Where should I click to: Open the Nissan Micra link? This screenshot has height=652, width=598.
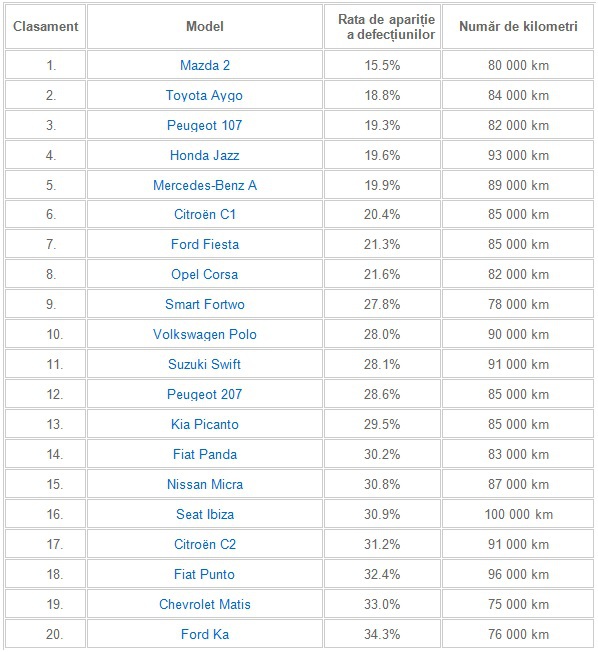205,484
